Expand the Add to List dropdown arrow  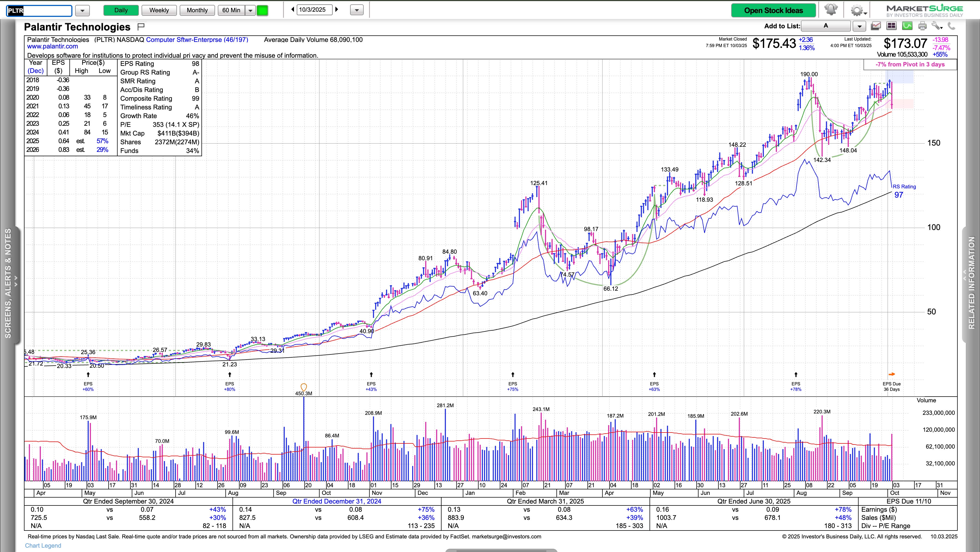tap(859, 26)
